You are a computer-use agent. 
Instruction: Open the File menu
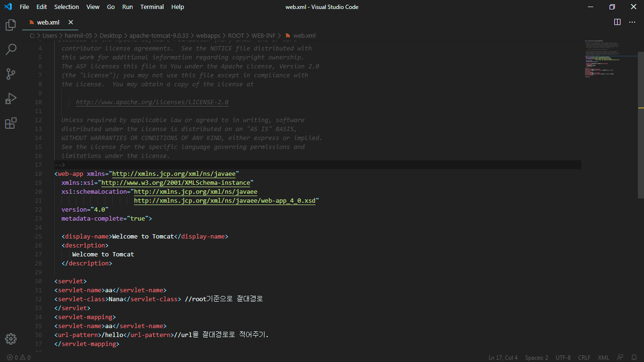click(x=25, y=7)
